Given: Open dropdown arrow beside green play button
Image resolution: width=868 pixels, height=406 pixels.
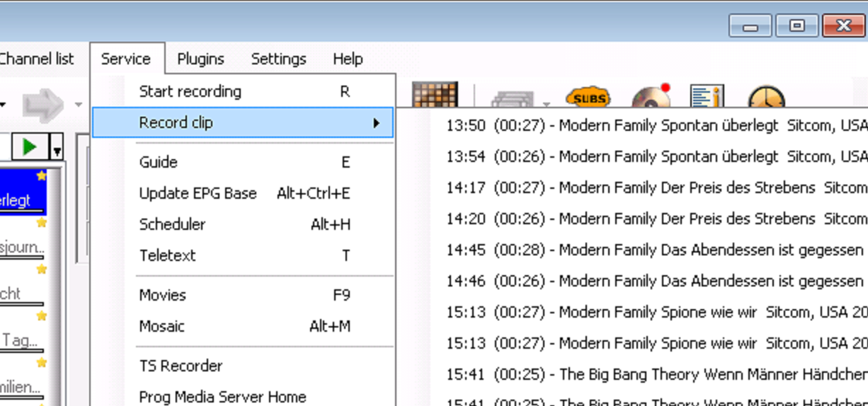Looking at the screenshot, I should pyautogui.click(x=57, y=148).
